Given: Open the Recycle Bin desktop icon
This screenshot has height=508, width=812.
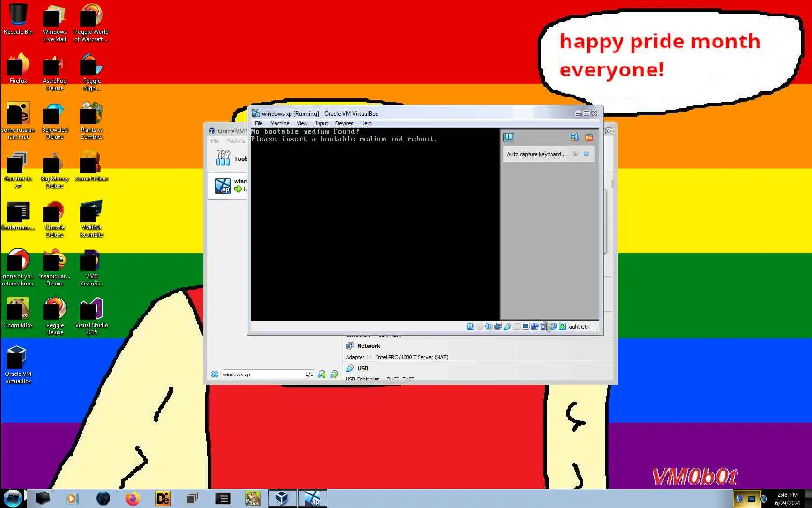Looking at the screenshot, I should 18,19.
